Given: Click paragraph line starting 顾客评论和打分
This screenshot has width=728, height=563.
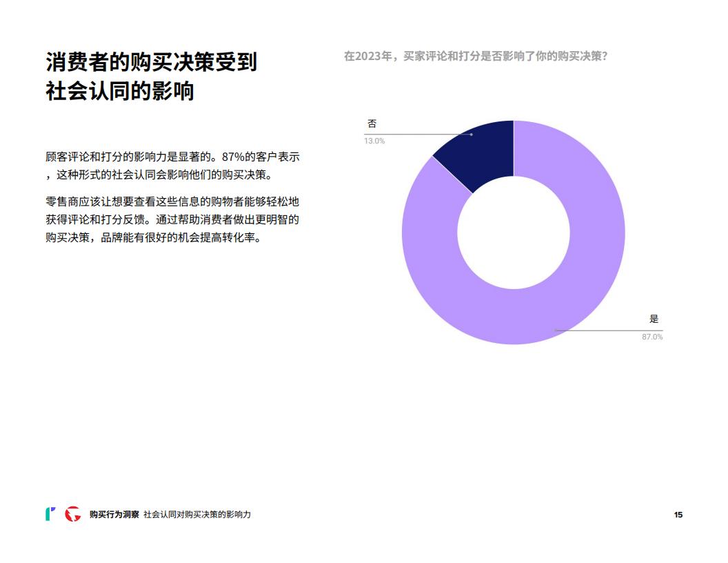Looking at the screenshot, I should pyautogui.click(x=173, y=157).
